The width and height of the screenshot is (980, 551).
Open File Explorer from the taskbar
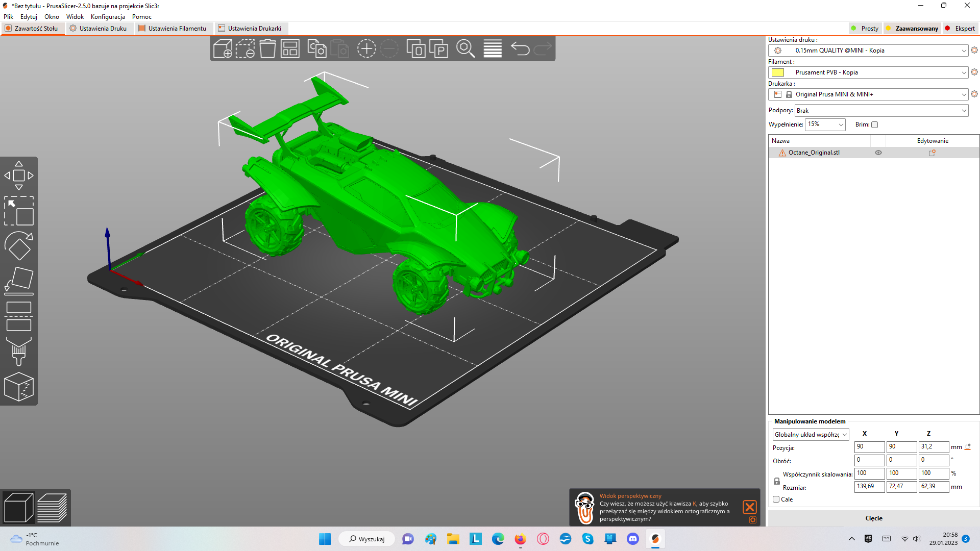tap(453, 539)
